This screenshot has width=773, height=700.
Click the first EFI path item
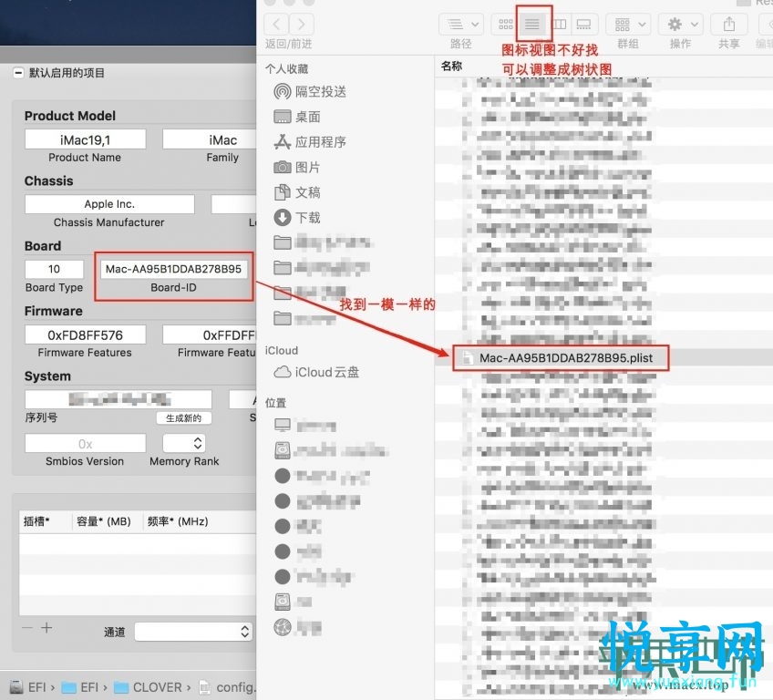point(29,687)
